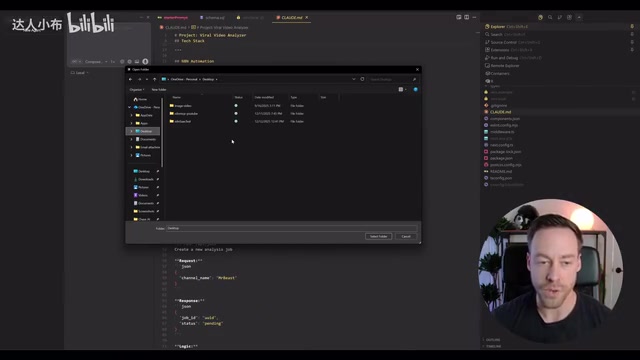
Task: Expand the Pictures tree node
Action: 131,155
